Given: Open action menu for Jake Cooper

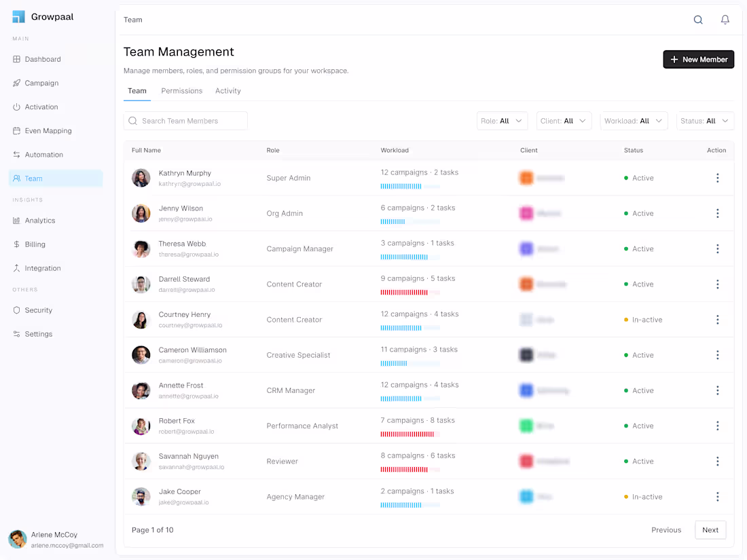Looking at the screenshot, I should pos(718,497).
